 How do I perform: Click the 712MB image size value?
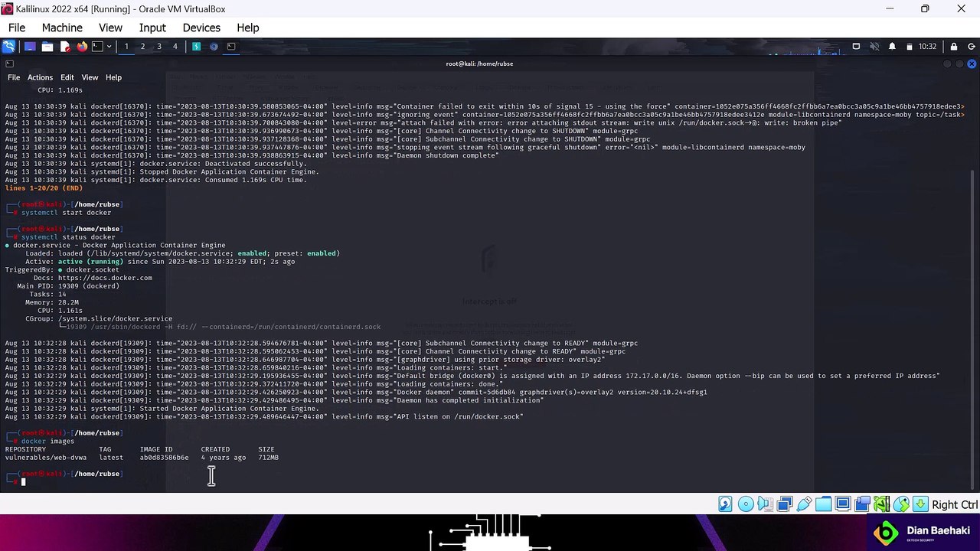tap(268, 458)
